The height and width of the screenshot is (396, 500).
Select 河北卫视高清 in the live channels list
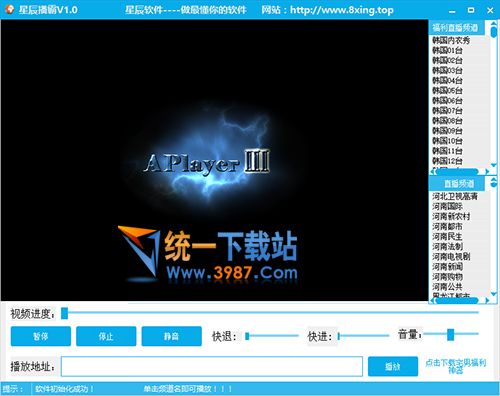[455, 196]
